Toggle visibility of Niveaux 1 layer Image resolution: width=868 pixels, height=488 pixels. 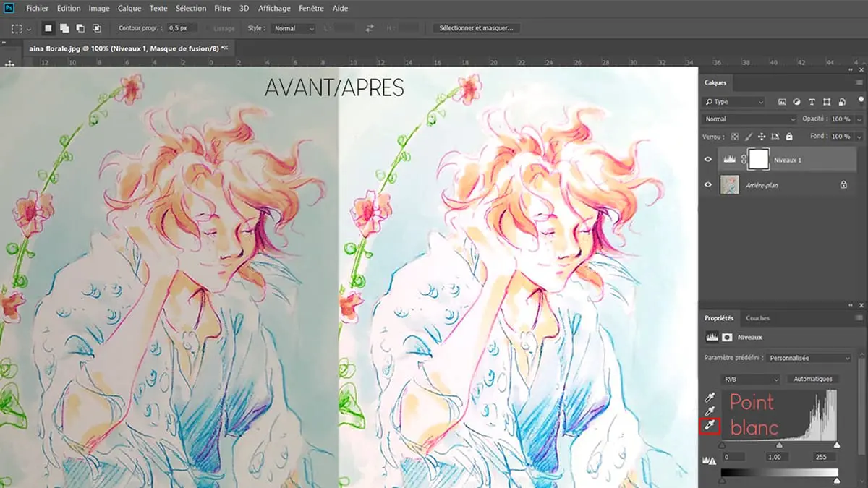tap(708, 160)
